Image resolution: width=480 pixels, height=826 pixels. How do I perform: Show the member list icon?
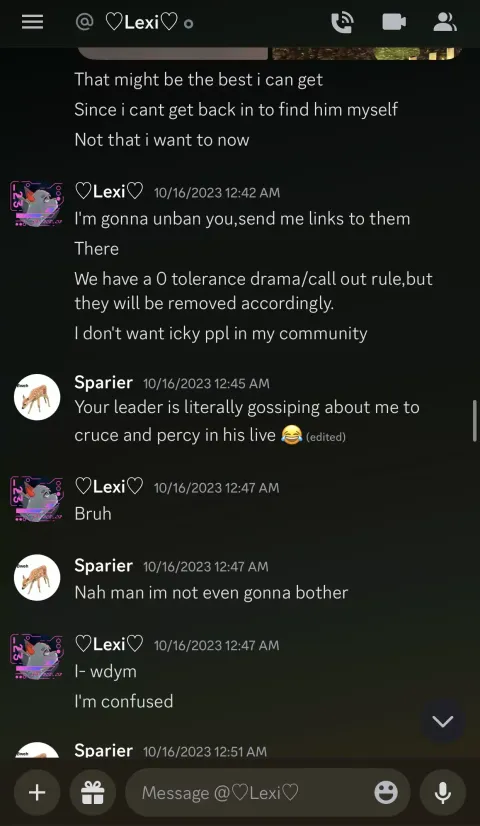pyautogui.click(x=445, y=22)
